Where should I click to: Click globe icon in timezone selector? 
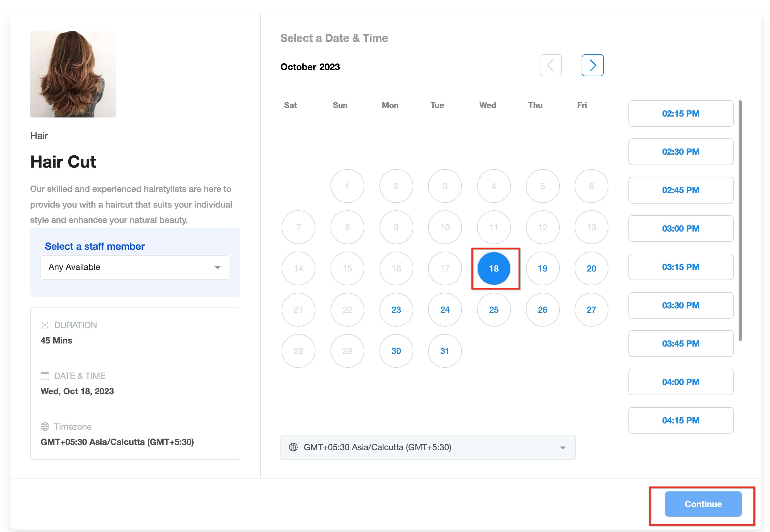[293, 447]
